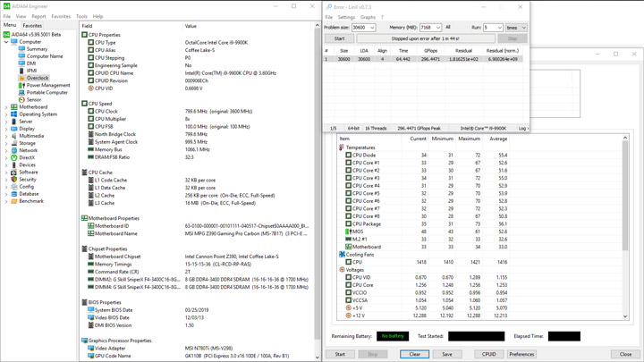Toggle the CPU Core #8 checkbox
The image size is (644, 362).
coord(348,216)
